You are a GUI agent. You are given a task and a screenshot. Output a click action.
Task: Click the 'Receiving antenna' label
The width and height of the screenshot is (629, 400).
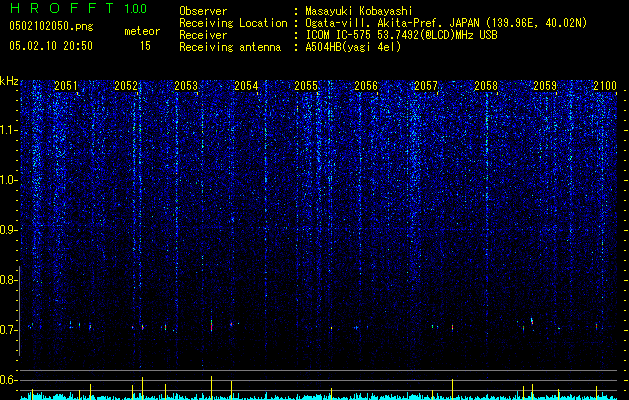tap(230, 47)
